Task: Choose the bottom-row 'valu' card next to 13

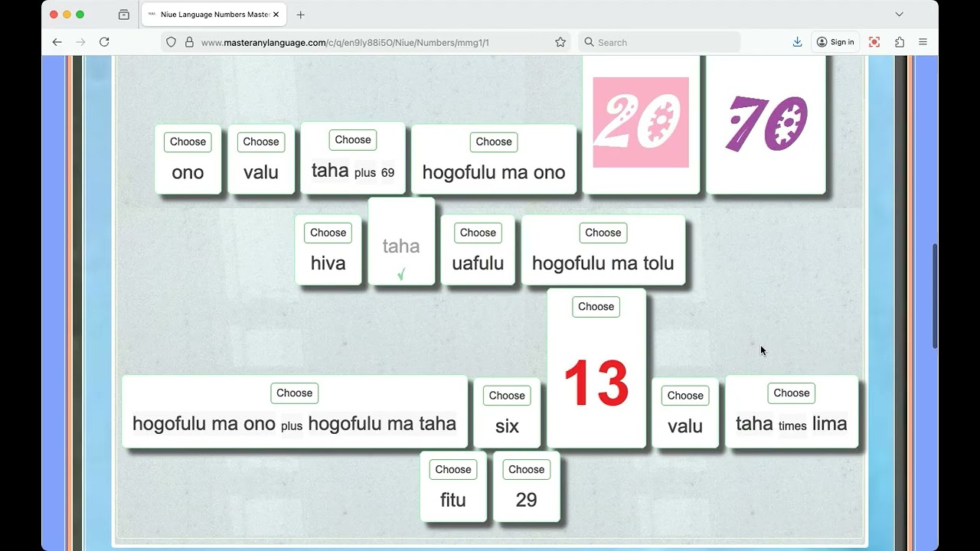Action: point(685,396)
